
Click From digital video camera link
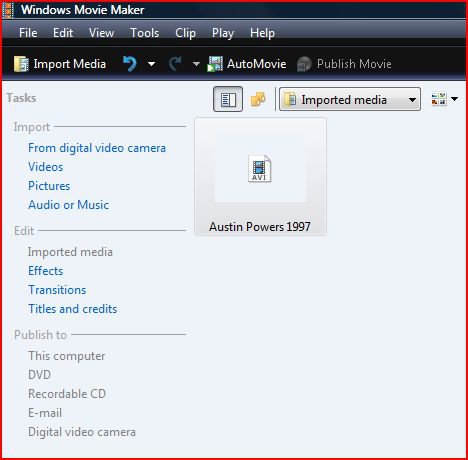[97, 148]
